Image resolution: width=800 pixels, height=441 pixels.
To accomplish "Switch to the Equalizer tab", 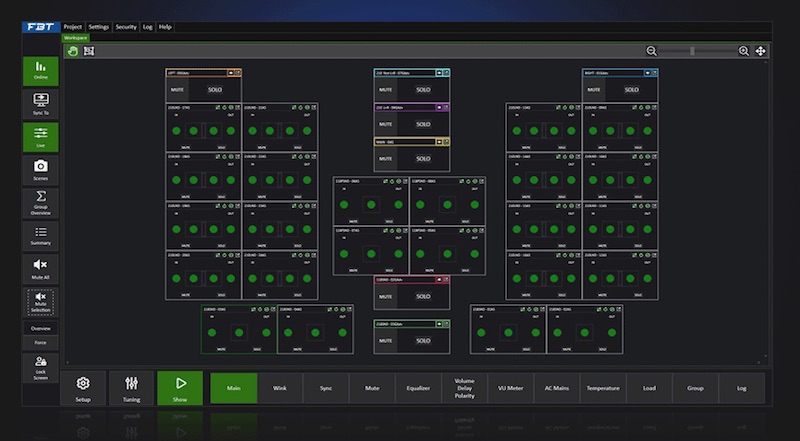I will click(418, 388).
